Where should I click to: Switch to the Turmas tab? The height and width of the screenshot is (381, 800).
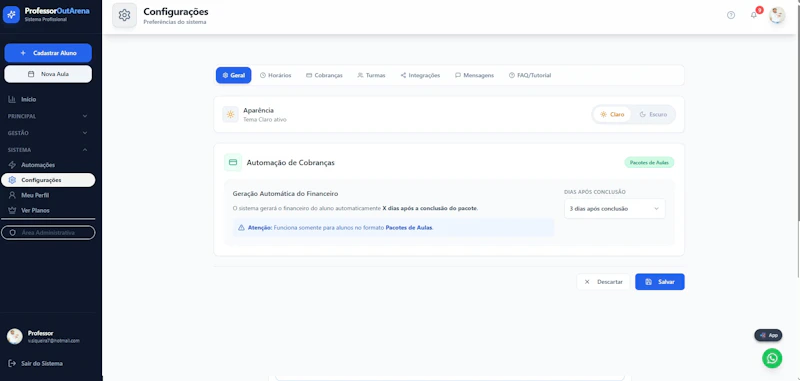point(371,75)
